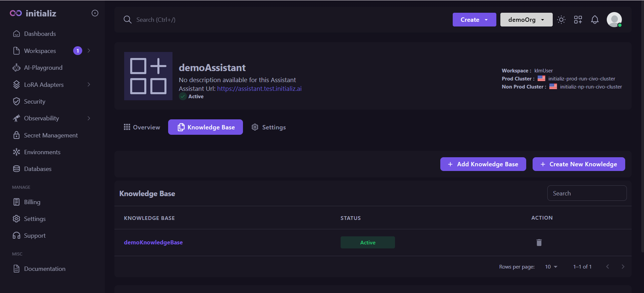Click the Secret Management lock icon
This screenshot has width=644, height=293.
(16, 135)
